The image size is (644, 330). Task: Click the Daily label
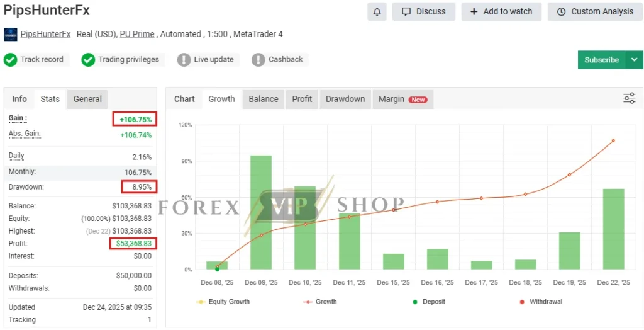pyautogui.click(x=16, y=156)
